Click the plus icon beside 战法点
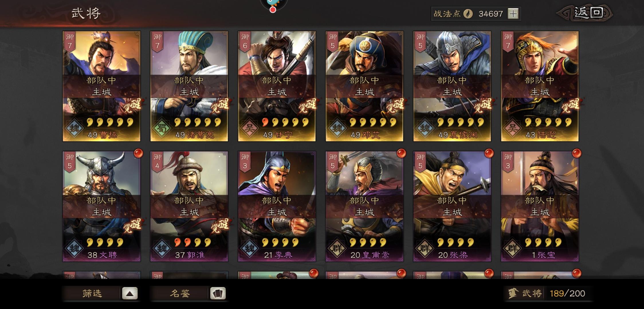 tap(513, 13)
